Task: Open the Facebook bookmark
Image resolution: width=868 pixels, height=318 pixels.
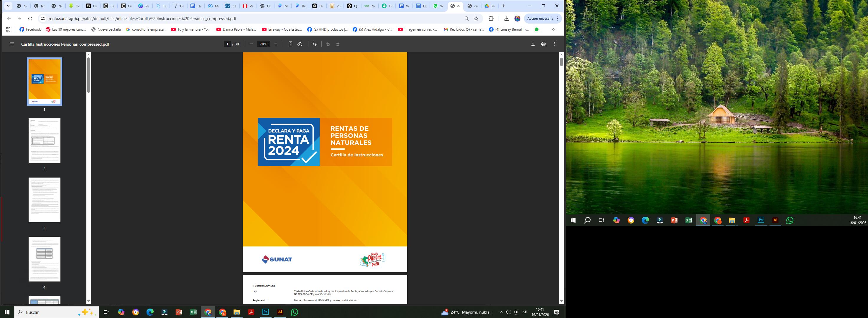Action: click(30, 30)
